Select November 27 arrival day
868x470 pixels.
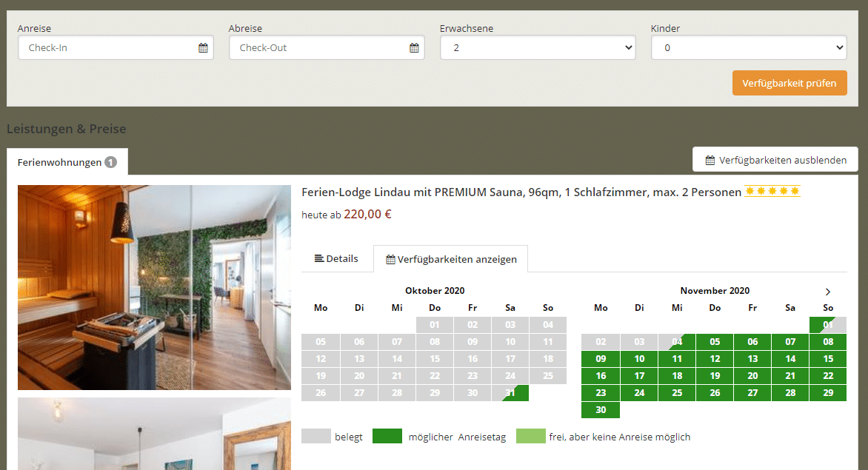pos(752,393)
